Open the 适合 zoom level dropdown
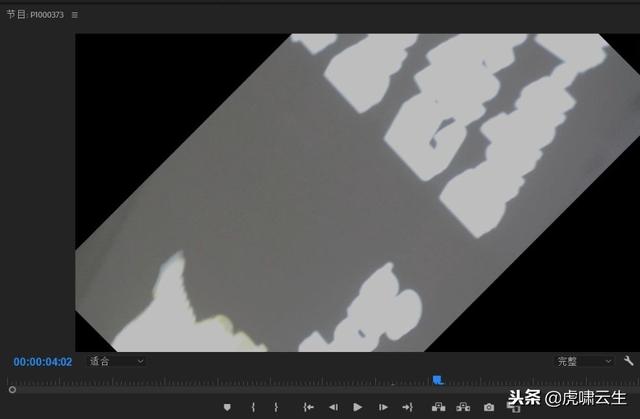The height and width of the screenshot is (419, 640). coord(116,361)
